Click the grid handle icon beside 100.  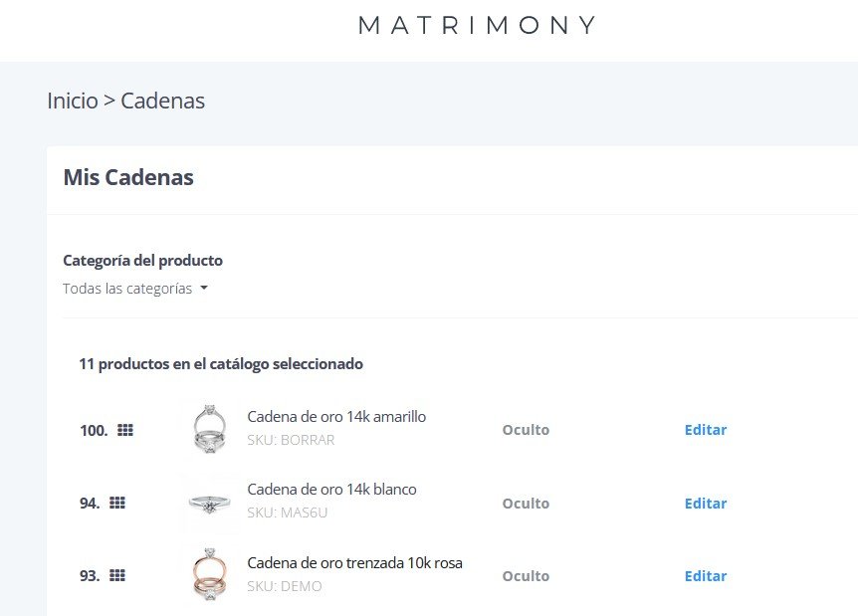[125, 430]
